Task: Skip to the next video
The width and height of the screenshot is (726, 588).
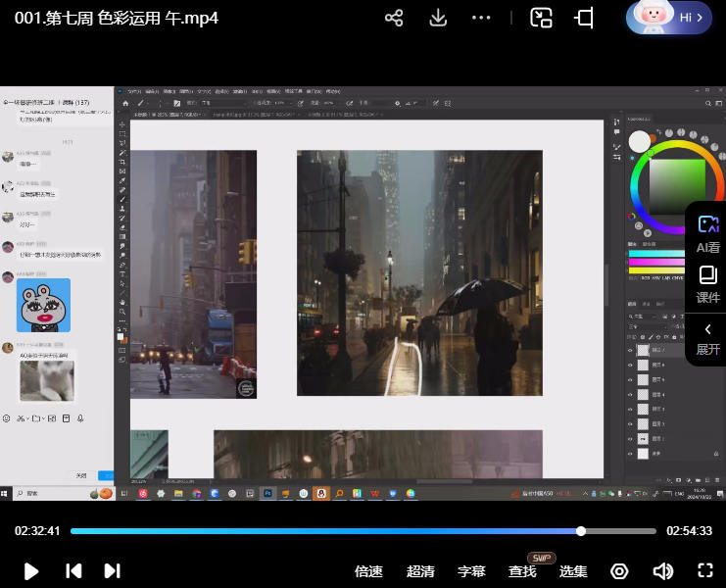Action: point(112,571)
